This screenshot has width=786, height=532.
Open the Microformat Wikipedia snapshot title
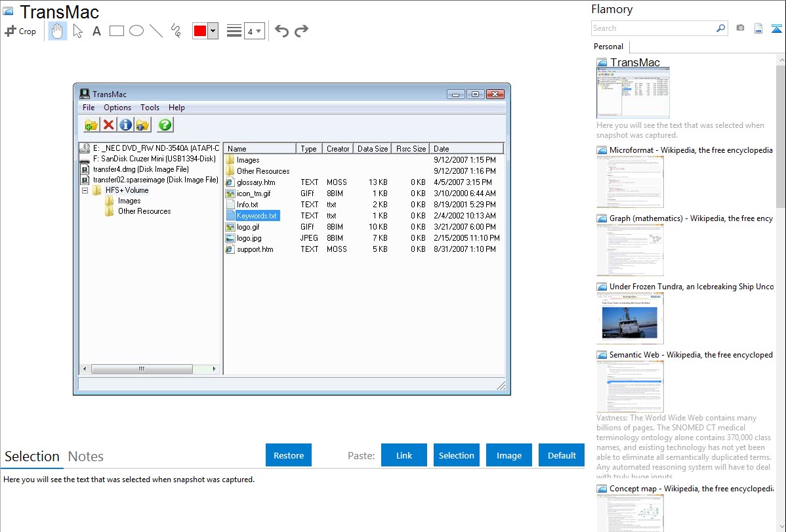691,150
